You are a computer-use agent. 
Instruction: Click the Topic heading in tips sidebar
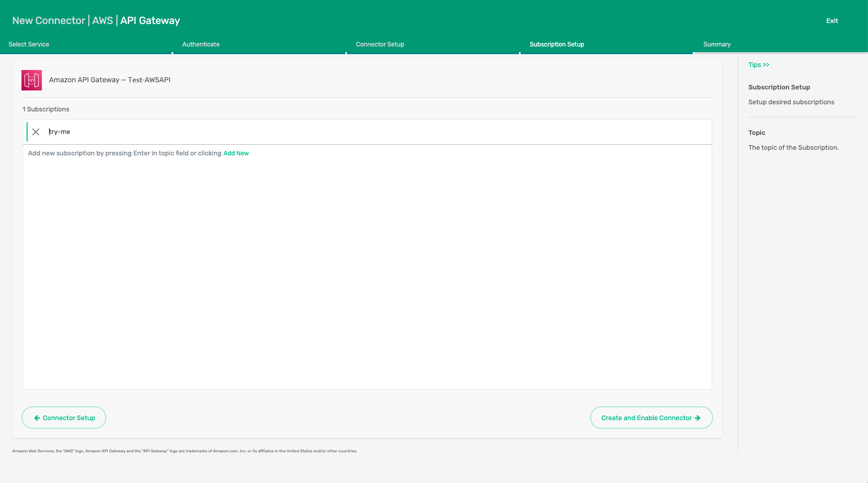pos(757,133)
